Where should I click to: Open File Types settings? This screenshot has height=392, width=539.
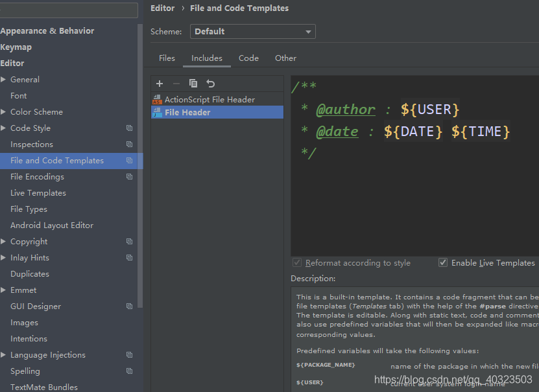[x=29, y=209]
